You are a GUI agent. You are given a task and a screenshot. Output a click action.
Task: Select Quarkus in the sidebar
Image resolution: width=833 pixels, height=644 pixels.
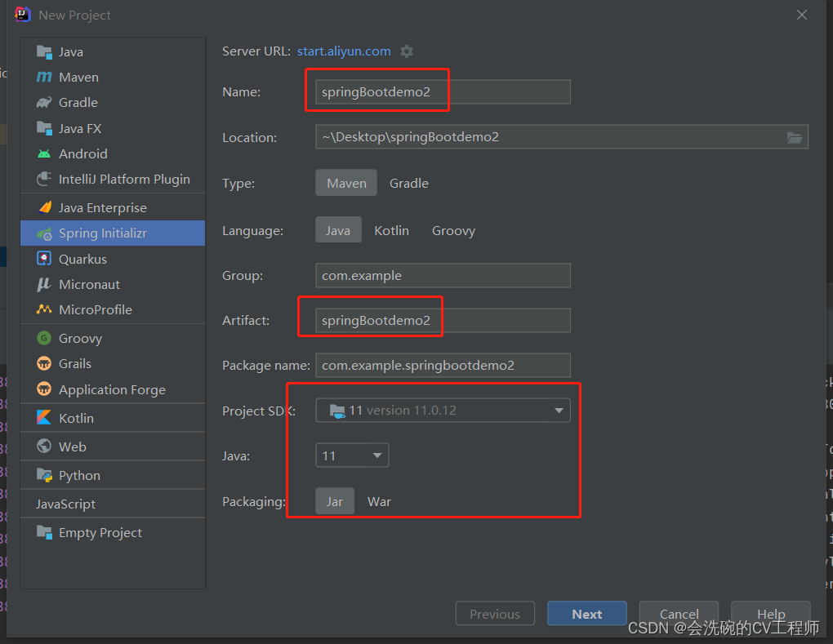click(113, 259)
